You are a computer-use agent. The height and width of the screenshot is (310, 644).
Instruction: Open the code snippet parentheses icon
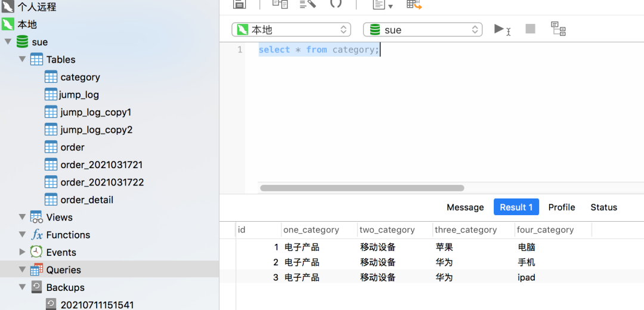(x=336, y=4)
